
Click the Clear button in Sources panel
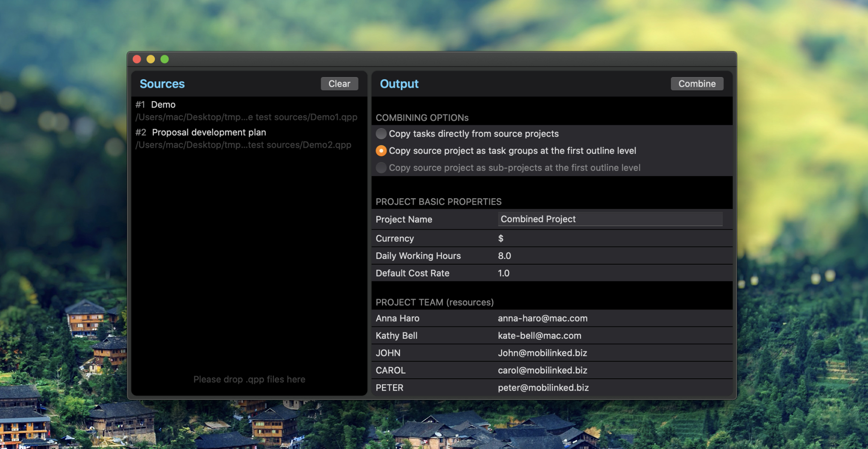click(339, 83)
